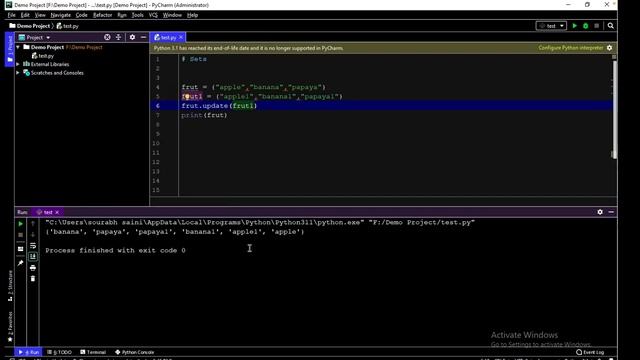Open the Refactor menu
This screenshot has width=640, height=360.
point(102,15)
